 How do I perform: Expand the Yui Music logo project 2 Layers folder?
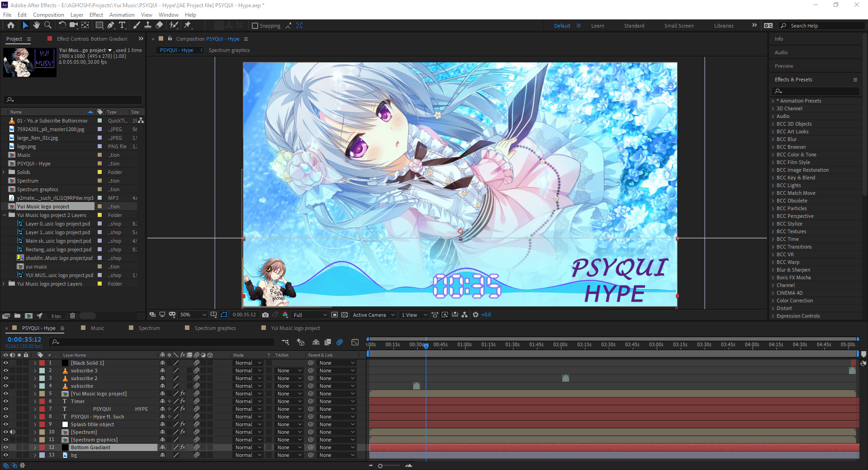click(4, 215)
